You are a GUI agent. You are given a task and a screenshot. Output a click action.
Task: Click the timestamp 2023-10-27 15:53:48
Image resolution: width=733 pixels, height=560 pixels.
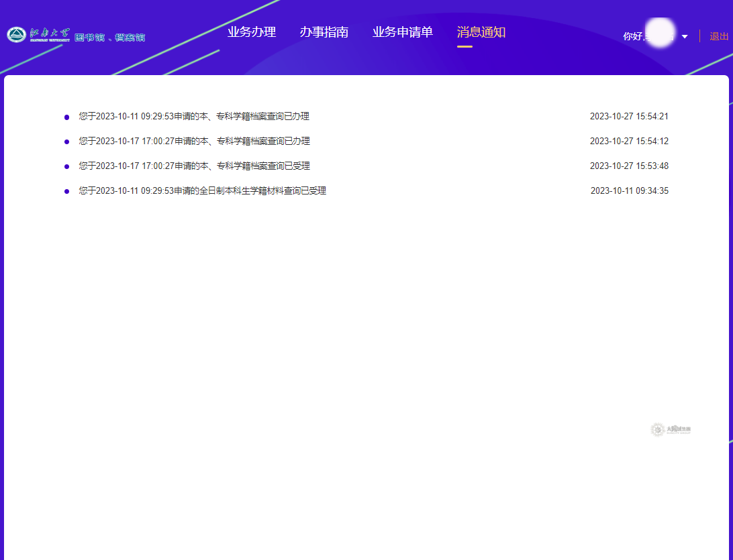tap(629, 166)
